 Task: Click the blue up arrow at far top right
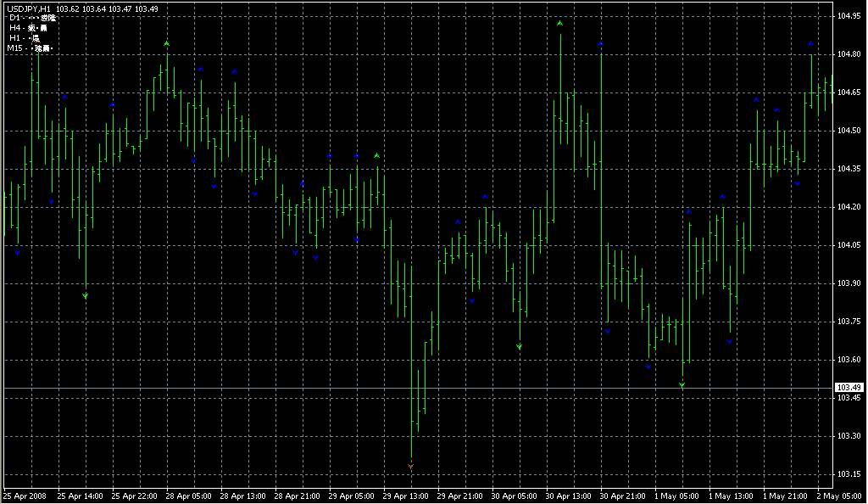[811, 43]
